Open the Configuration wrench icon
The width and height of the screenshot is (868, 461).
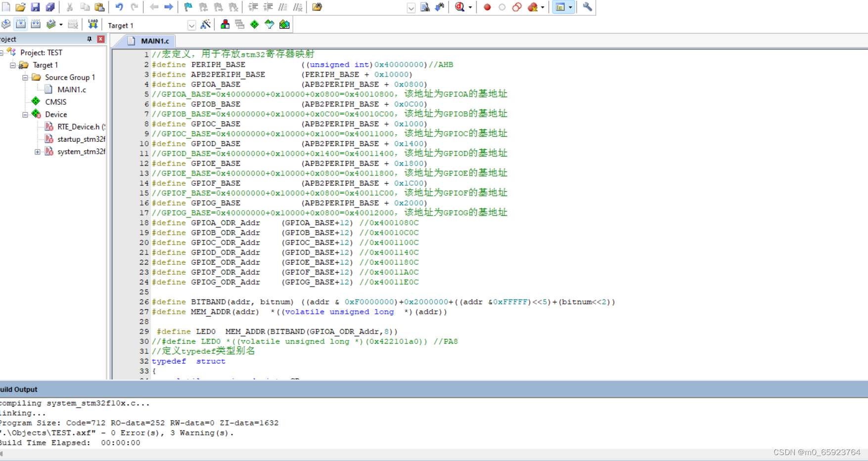pyautogui.click(x=587, y=7)
